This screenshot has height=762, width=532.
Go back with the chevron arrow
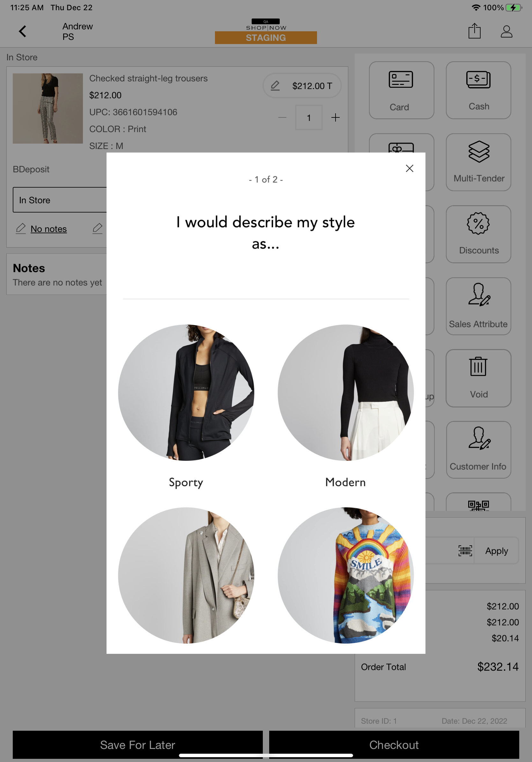[x=22, y=31]
